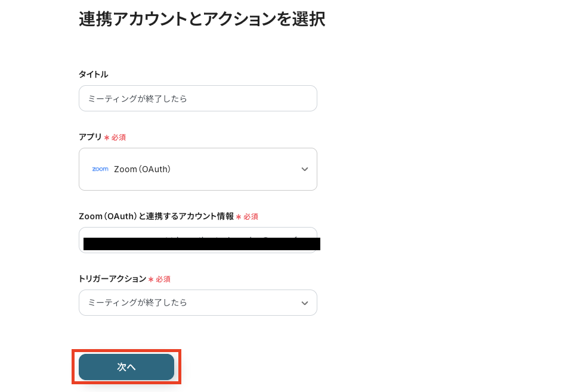Expand the トリガーアクション dropdown chevron
This screenshot has height=392, width=575.
[x=305, y=303]
